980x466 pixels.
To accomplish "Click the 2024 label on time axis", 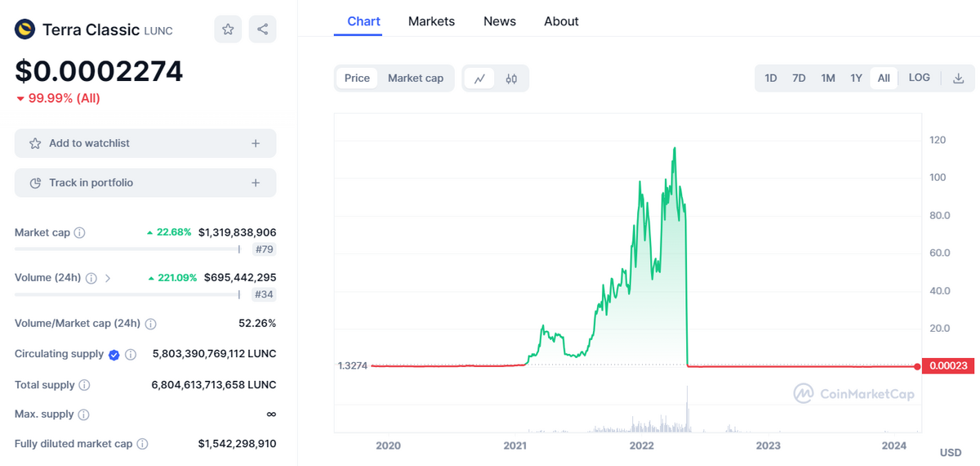I will pyautogui.click(x=894, y=446).
